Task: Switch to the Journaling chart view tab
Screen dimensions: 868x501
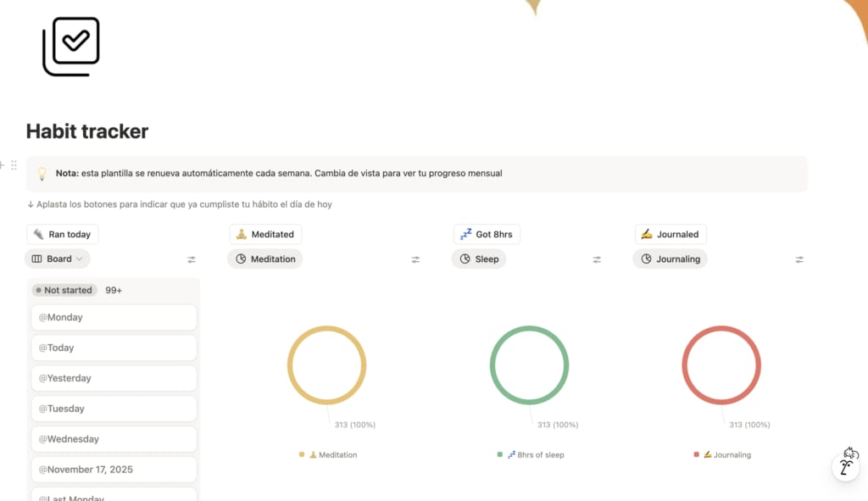Action: (670, 259)
